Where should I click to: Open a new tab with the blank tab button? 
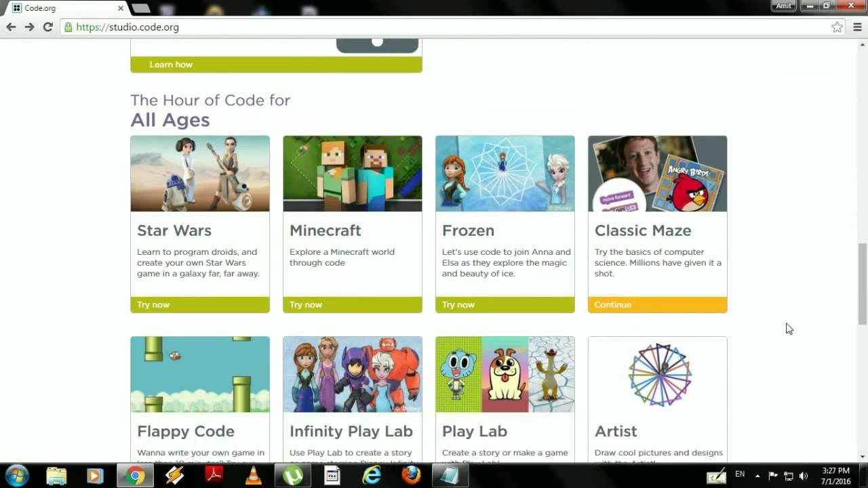coord(140,8)
